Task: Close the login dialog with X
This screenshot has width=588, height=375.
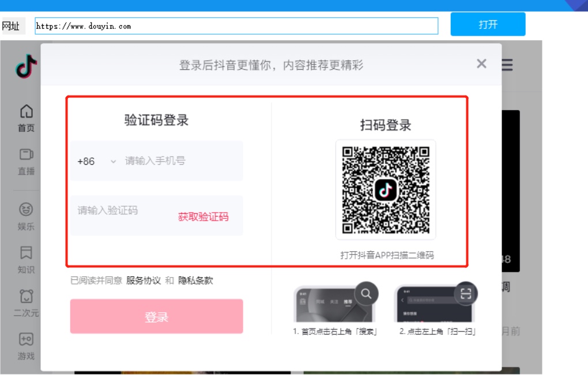Action: tap(481, 64)
